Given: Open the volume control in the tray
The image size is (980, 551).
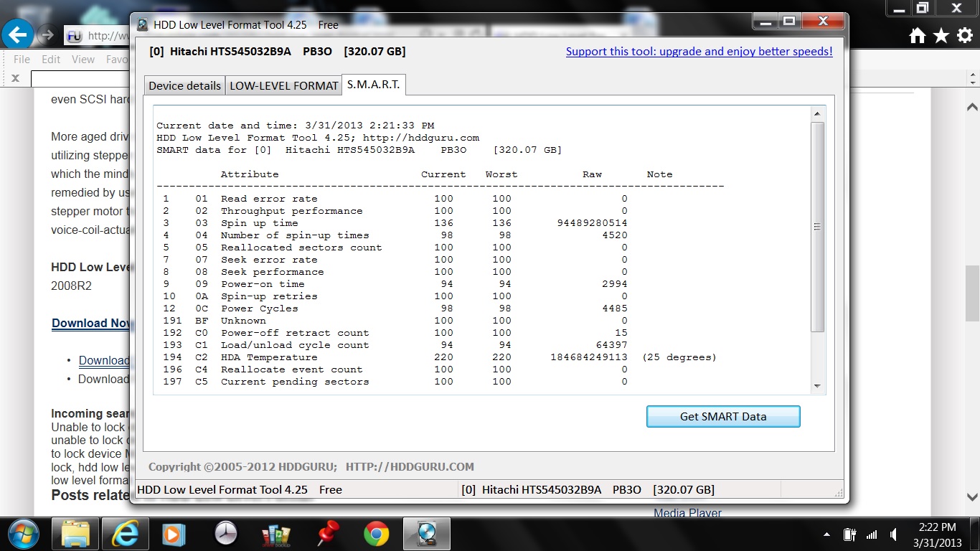Looking at the screenshot, I should coord(894,534).
